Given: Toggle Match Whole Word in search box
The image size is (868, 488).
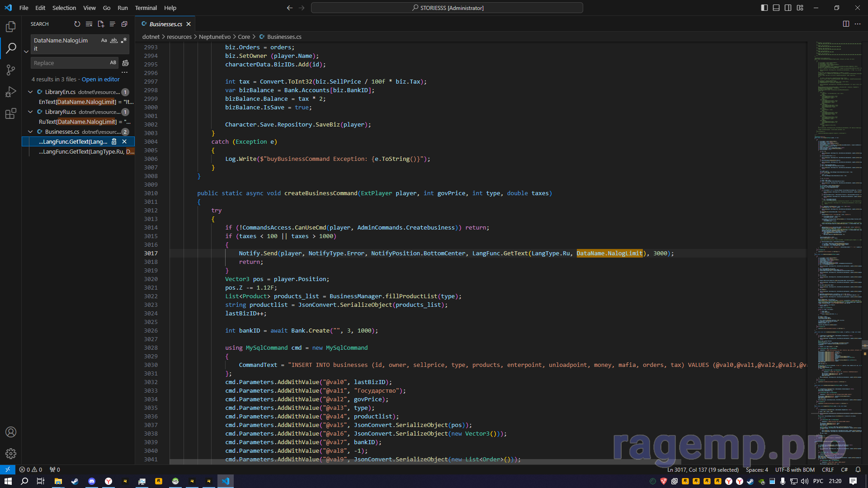Looking at the screenshot, I should coord(114,40).
